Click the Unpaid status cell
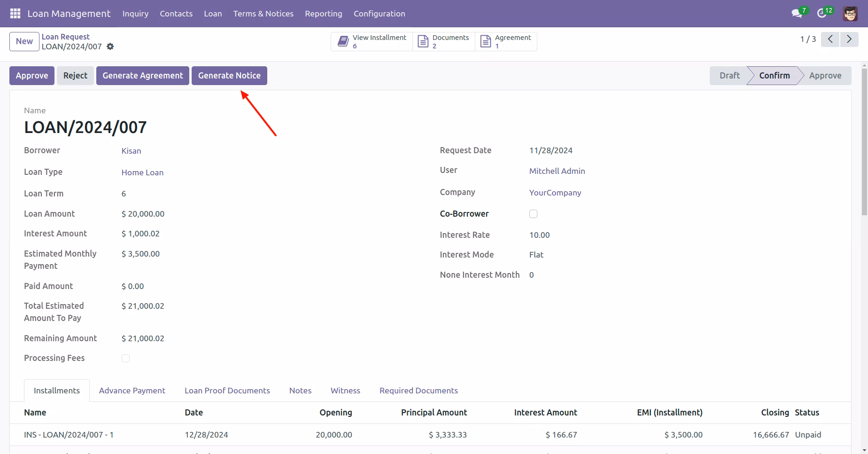The width and height of the screenshot is (868, 454). click(808, 435)
